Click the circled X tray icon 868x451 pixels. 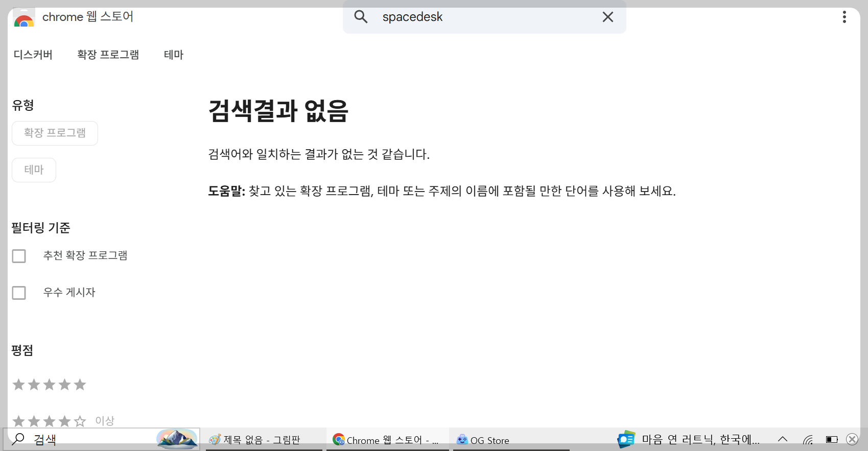pyautogui.click(x=852, y=439)
